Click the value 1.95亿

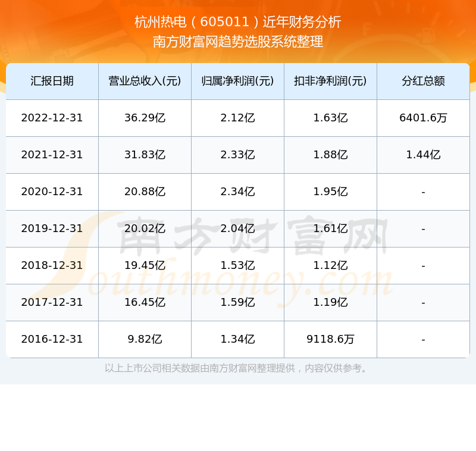coord(330,192)
